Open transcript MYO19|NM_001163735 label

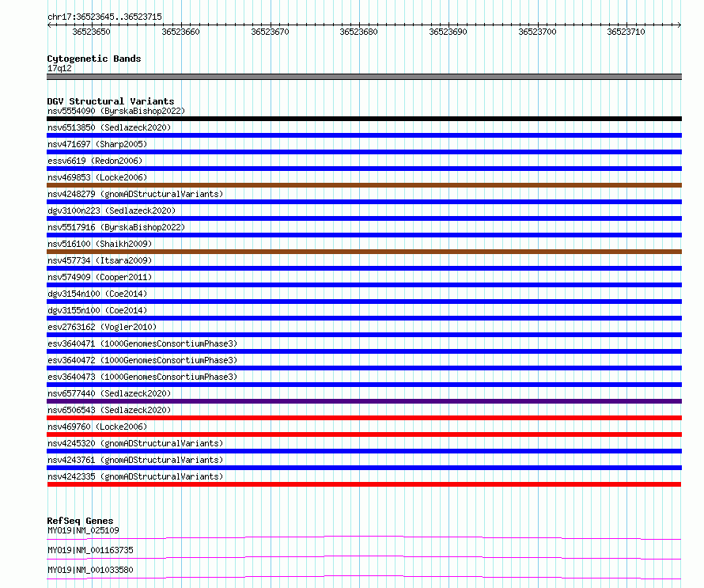[90, 550]
